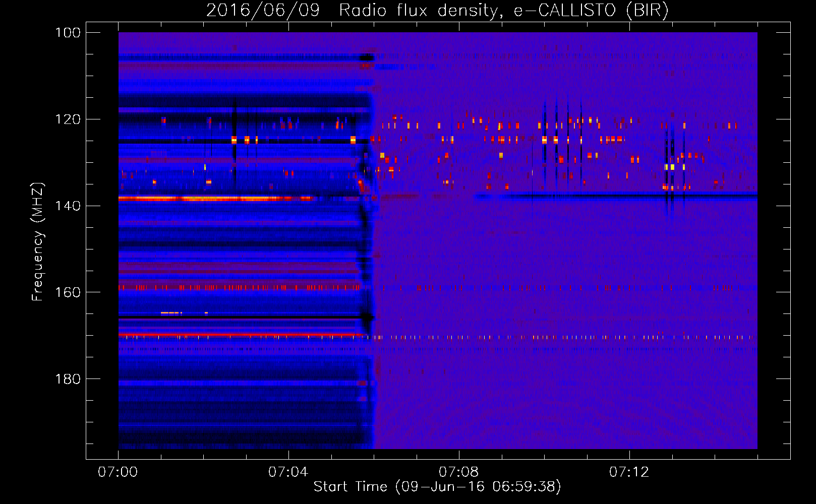
Task: Select the 07:12 time tick label
Action: pos(629,472)
